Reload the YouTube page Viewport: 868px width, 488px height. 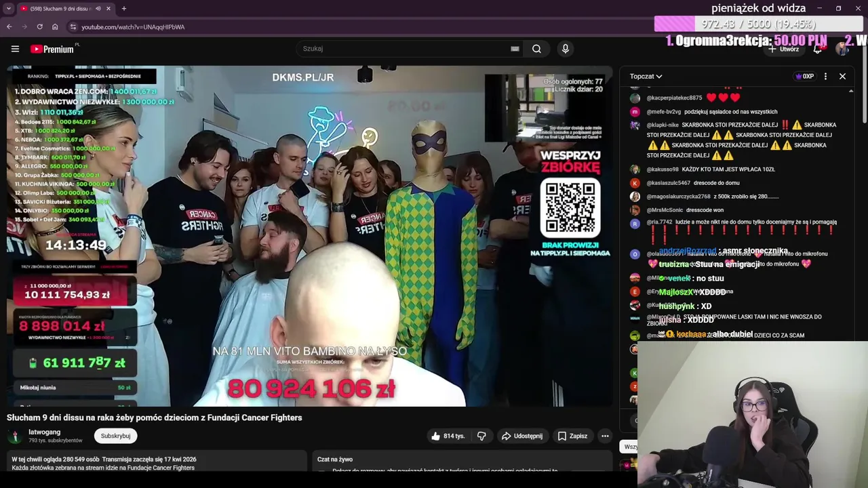pyautogui.click(x=40, y=27)
